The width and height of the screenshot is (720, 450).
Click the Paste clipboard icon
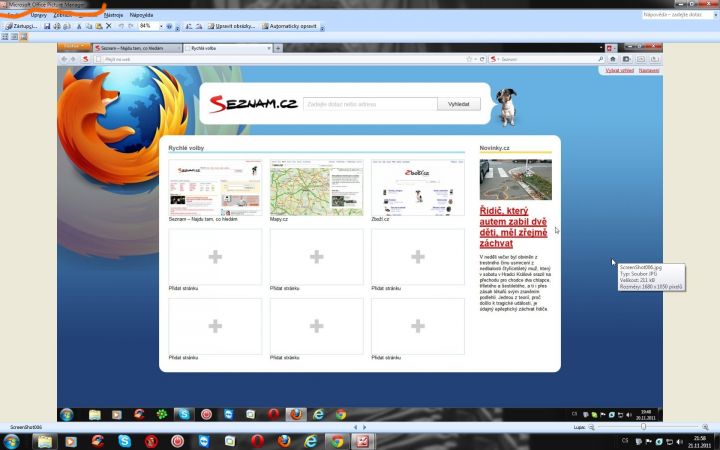pos(99,26)
